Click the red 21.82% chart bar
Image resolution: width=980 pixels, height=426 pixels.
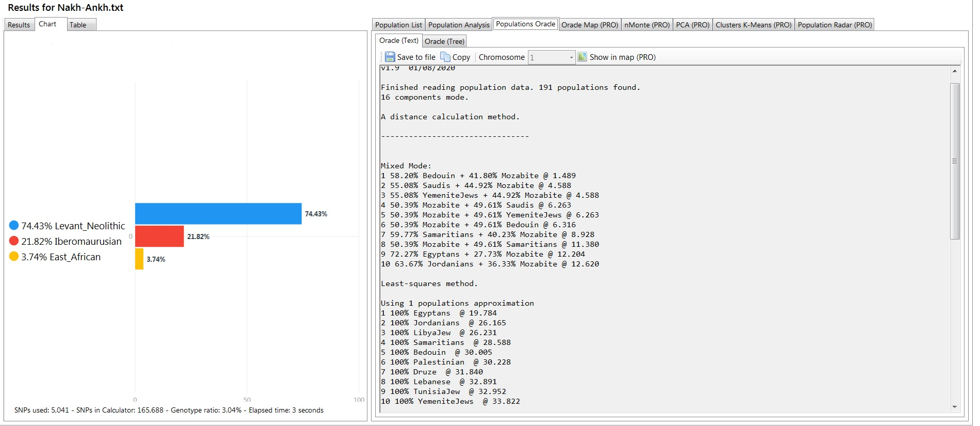[159, 236]
